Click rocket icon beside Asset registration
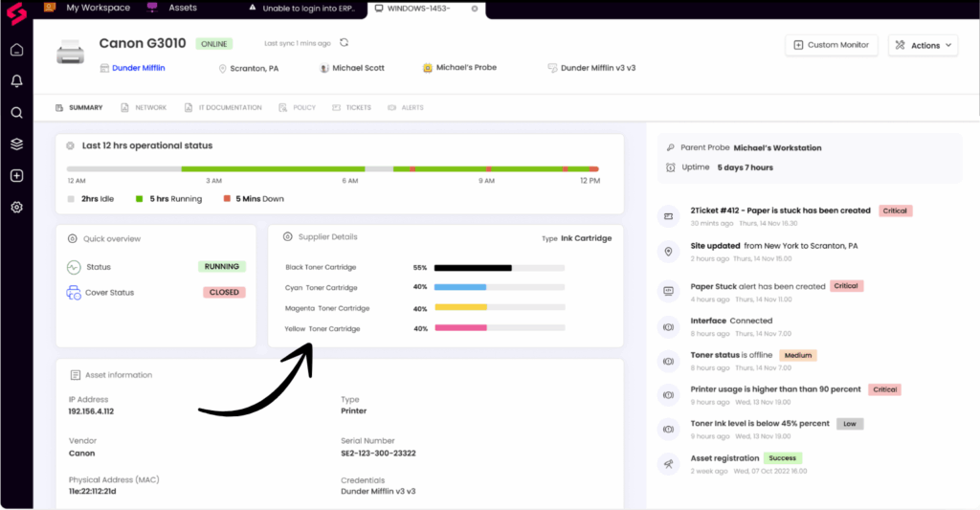Screen dimensions: 980x510 [668, 464]
